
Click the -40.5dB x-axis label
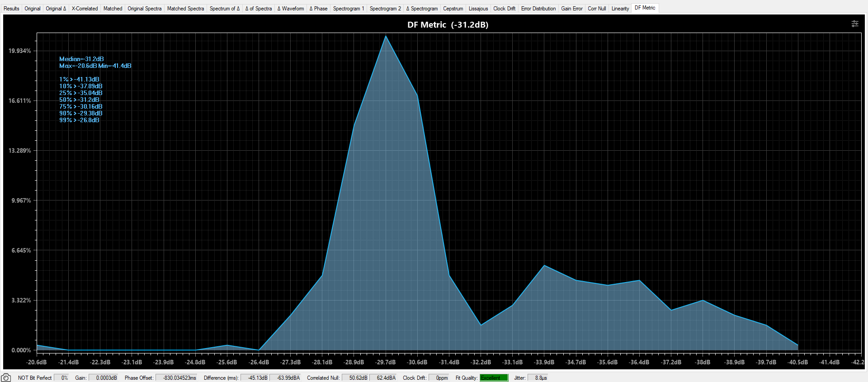tap(797, 362)
